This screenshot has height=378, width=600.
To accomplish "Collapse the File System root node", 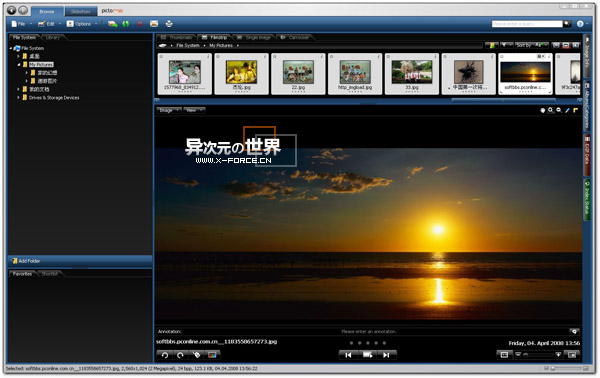I will tap(11, 48).
